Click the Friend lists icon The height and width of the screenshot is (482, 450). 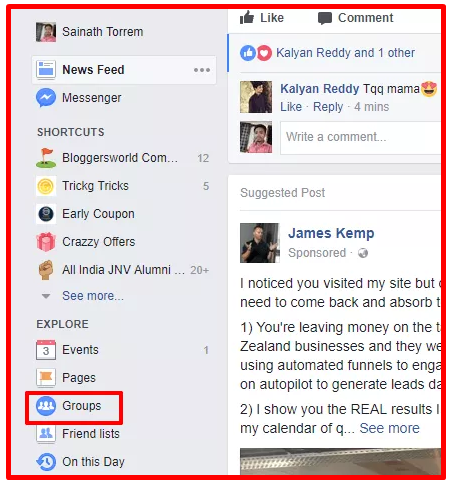tap(46, 434)
